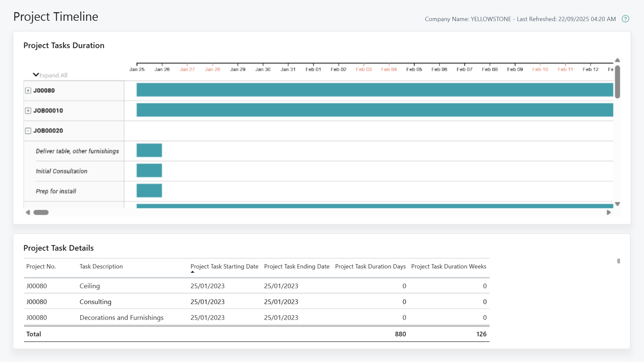Click the Gantt bar for Prep for install
644x362 pixels.
point(149,190)
